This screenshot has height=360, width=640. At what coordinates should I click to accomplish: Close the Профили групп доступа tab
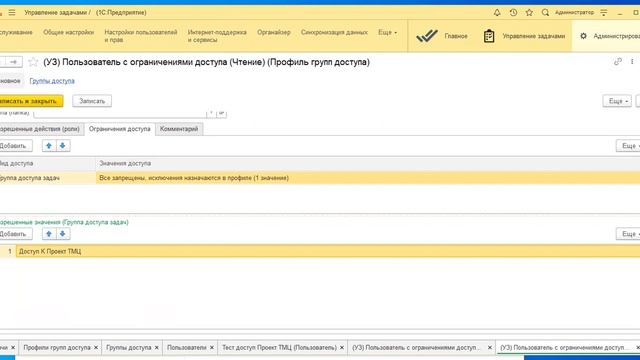coord(96,347)
